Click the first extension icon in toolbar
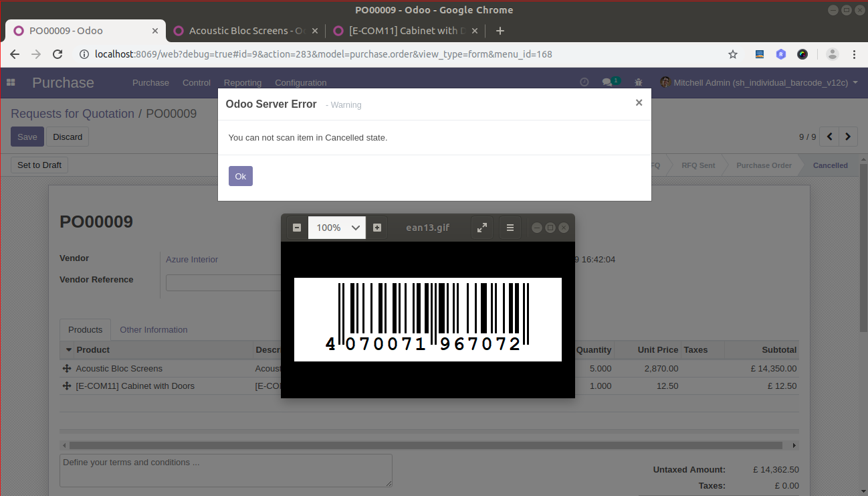This screenshot has width=868, height=496. [760, 54]
